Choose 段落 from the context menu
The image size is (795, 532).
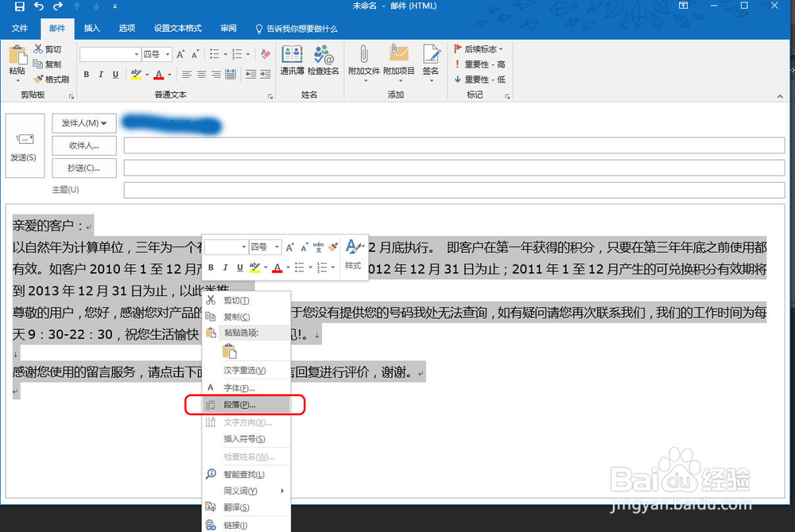tap(238, 404)
